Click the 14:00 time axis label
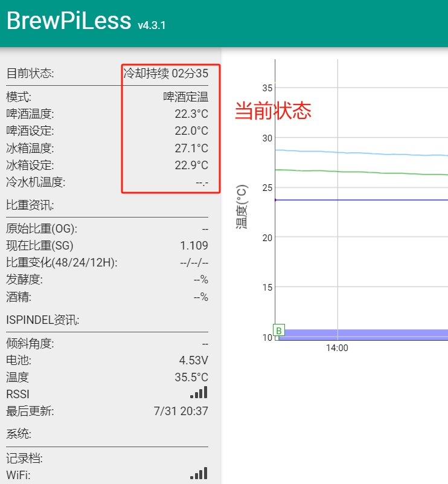 coord(337,348)
